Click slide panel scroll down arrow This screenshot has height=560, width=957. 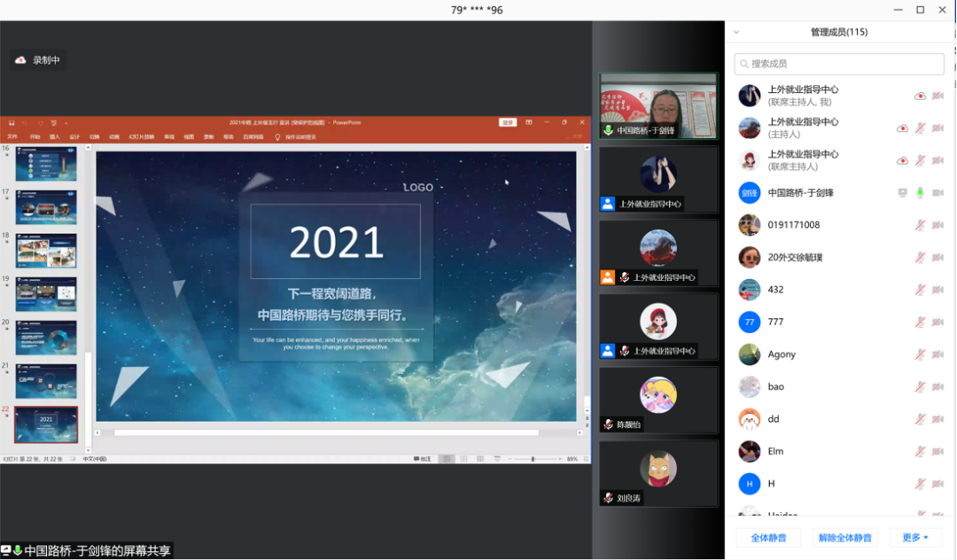pyautogui.click(x=88, y=450)
